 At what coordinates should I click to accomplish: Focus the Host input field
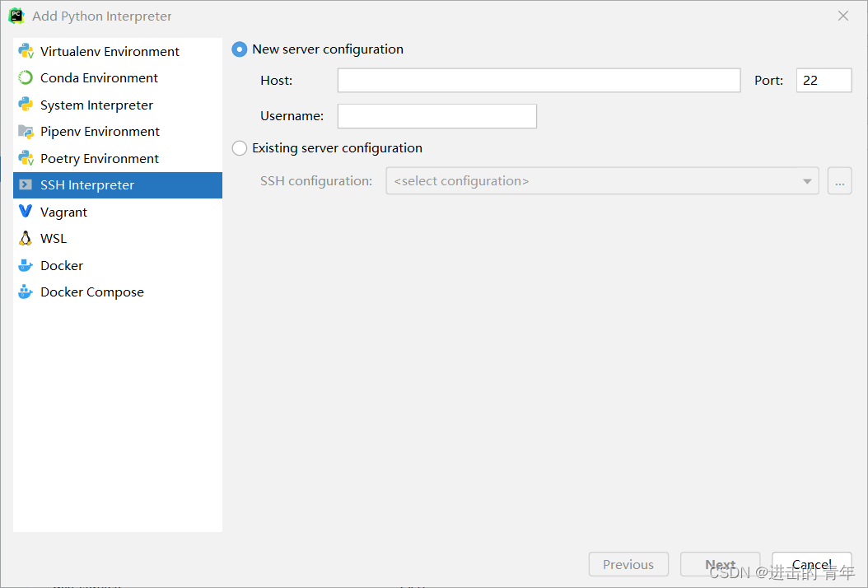539,80
